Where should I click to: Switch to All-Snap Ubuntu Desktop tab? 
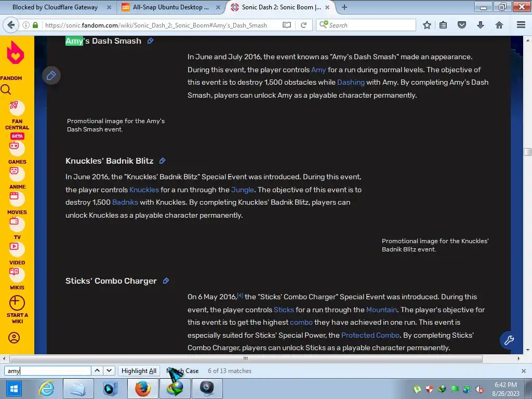coord(170,7)
